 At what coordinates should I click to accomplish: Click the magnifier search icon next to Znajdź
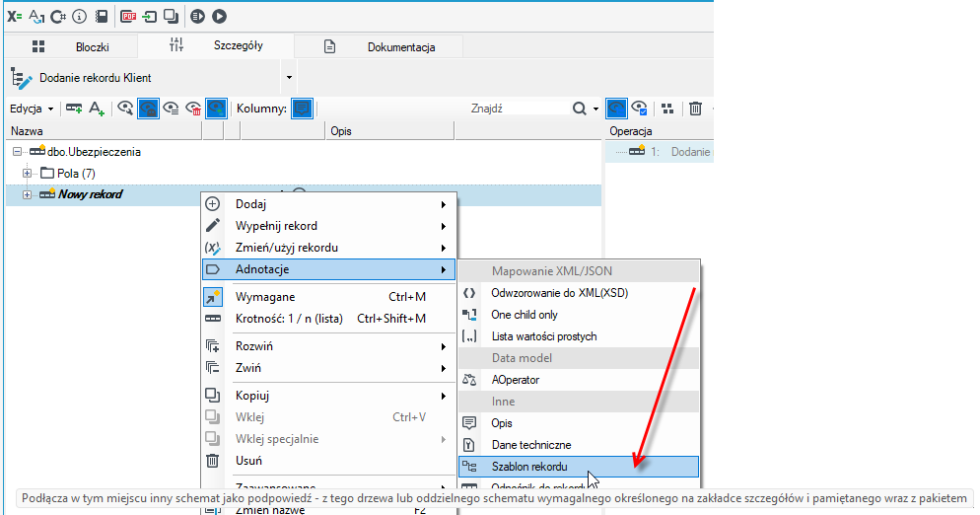(x=580, y=109)
